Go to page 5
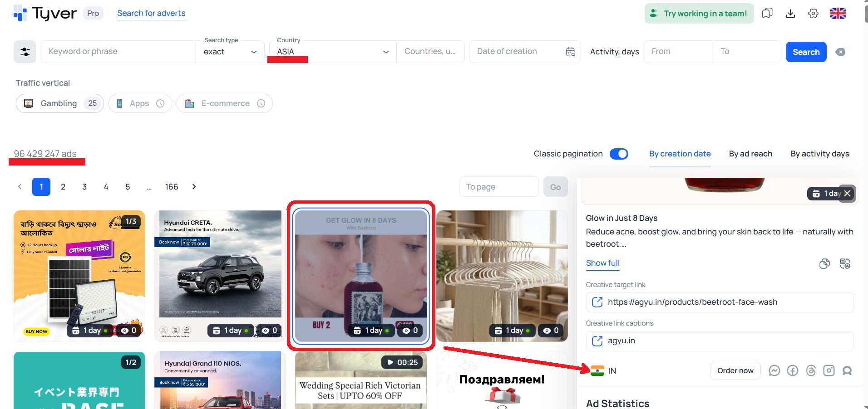This screenshot has height=409, width=868. tap(128, 187)
